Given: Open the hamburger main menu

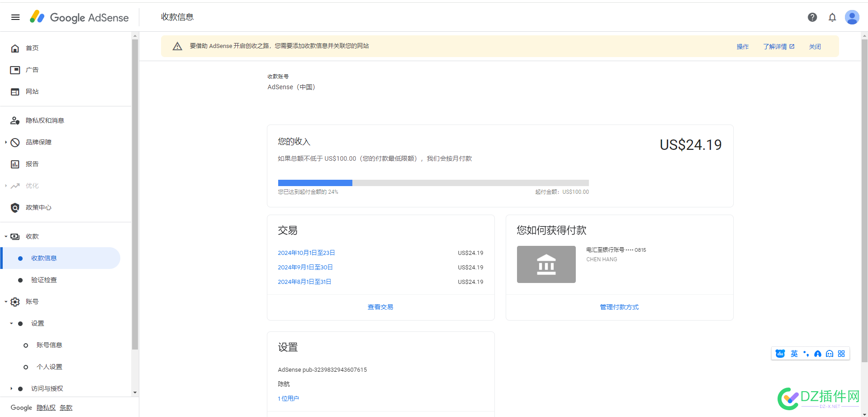Looking at the screenshot, I should click(15, 17).
